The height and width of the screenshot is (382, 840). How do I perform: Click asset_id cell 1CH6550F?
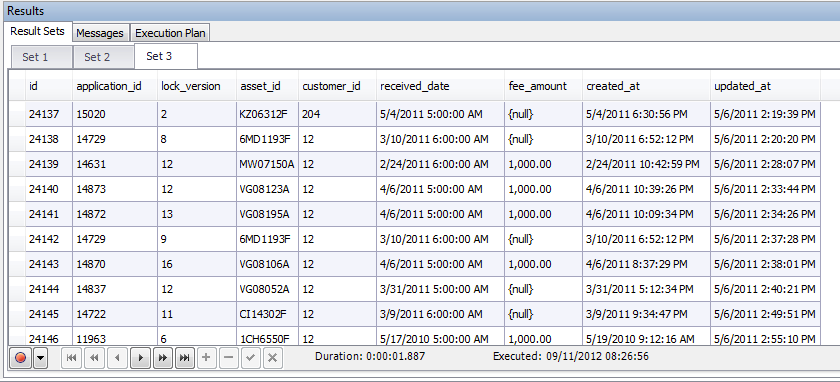click(267, 336)
